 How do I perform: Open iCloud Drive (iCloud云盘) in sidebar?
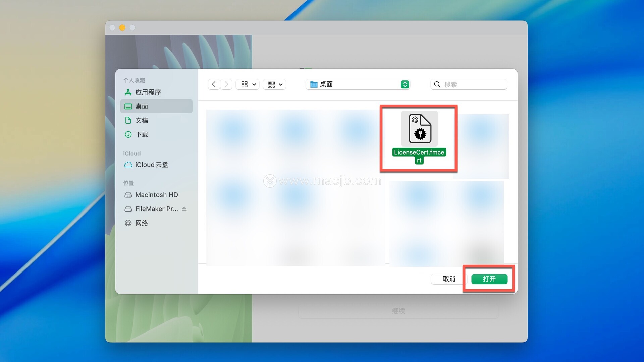pyautogui.click(x=152, y=165)
